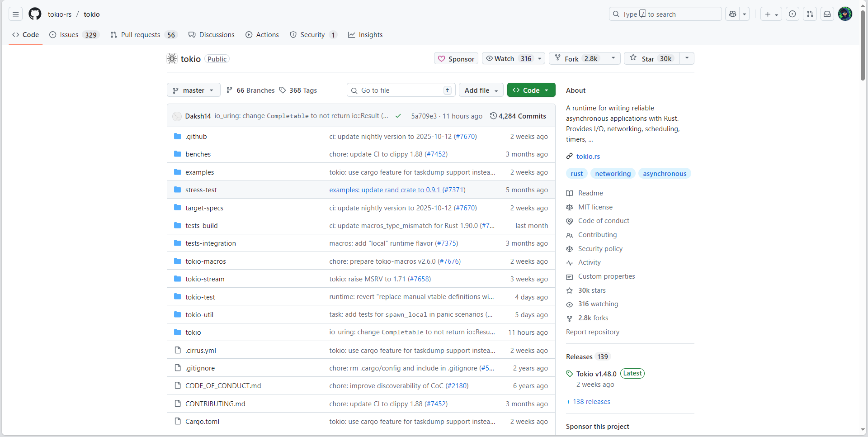Fork the tokio repository

click(x=577, y=58)
